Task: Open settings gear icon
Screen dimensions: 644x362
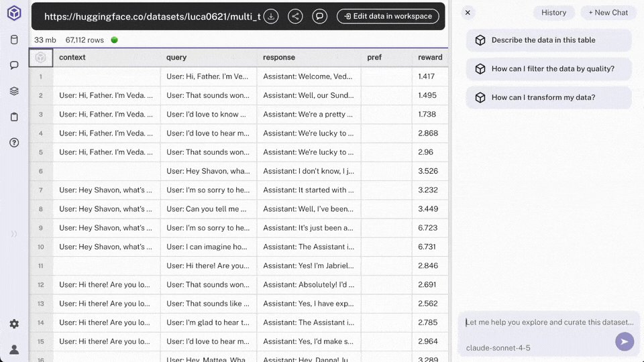Action: 14,324
